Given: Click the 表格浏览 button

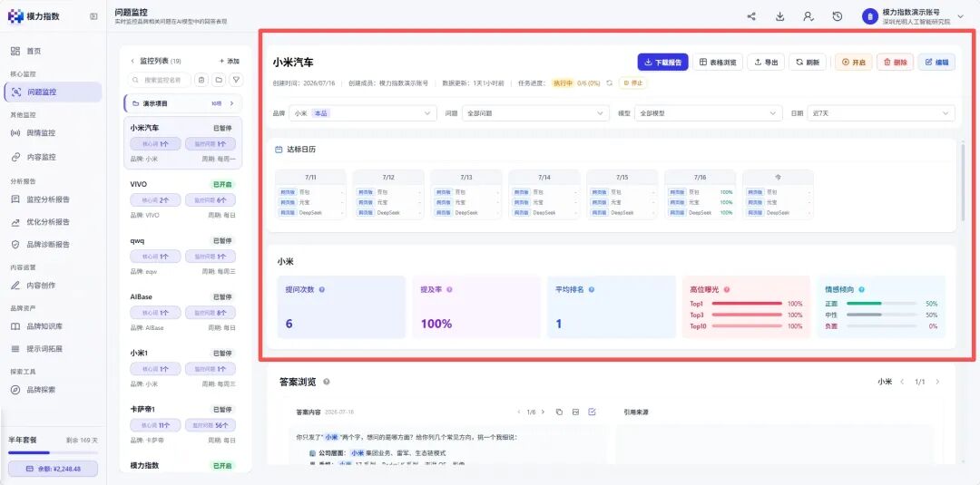Looking at the screenshot, I should (718, 62).
